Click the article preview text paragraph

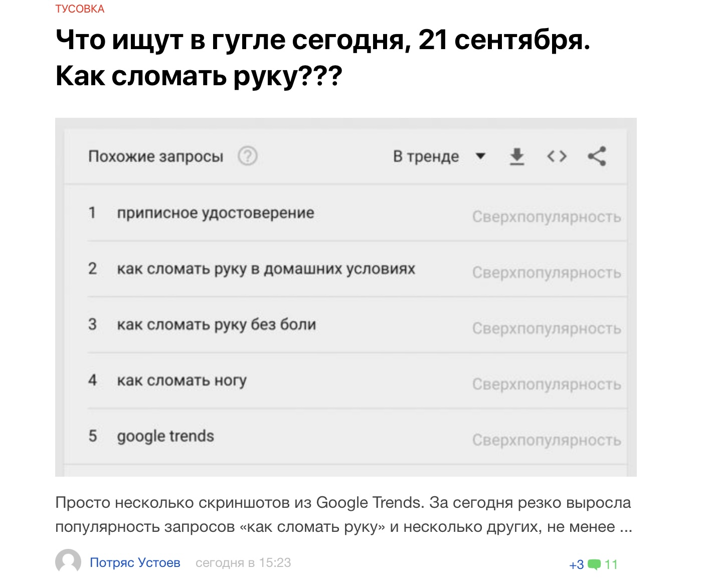[343, 514]
